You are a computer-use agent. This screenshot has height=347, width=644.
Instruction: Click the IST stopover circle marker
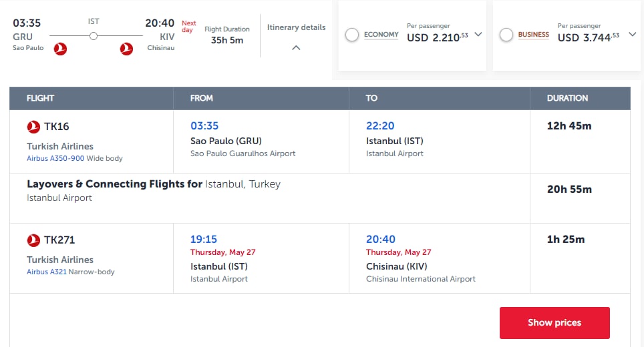click(94, 36)
